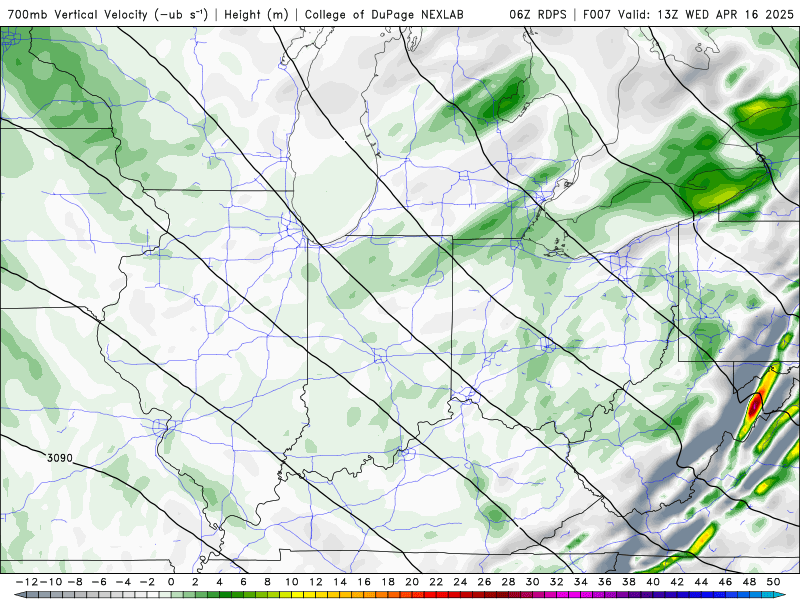Click the "-8" color scale label
The image size is (800, 600).
[x=76, y=582]
